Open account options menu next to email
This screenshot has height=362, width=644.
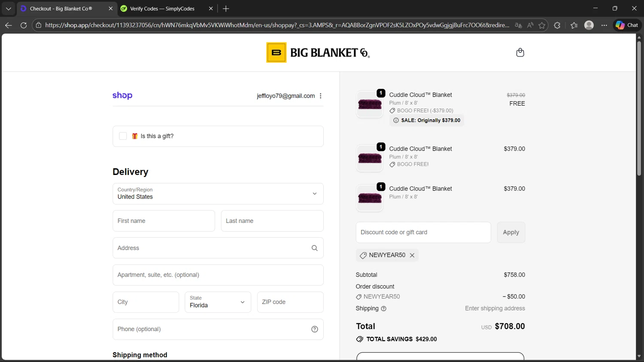[320, 96]
